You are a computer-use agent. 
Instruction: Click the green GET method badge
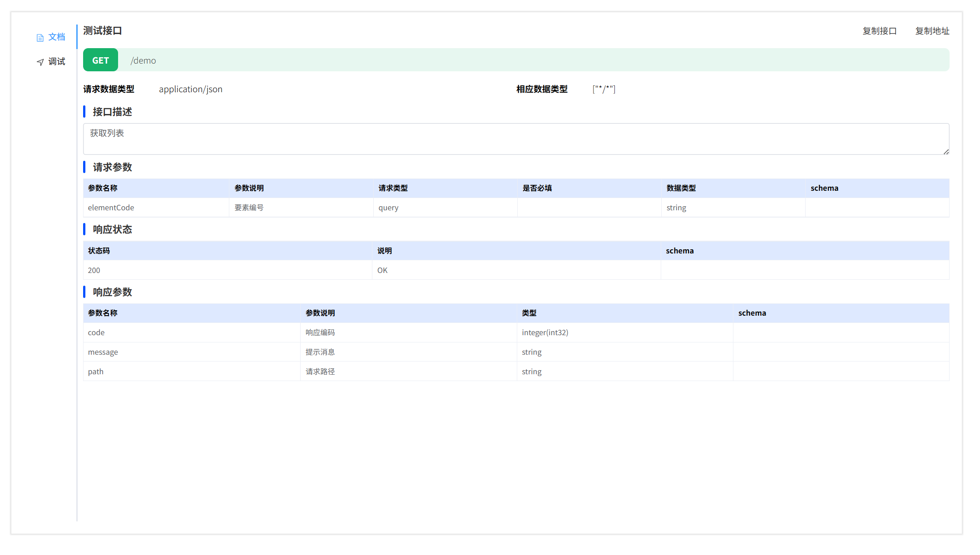click(100, 60)
